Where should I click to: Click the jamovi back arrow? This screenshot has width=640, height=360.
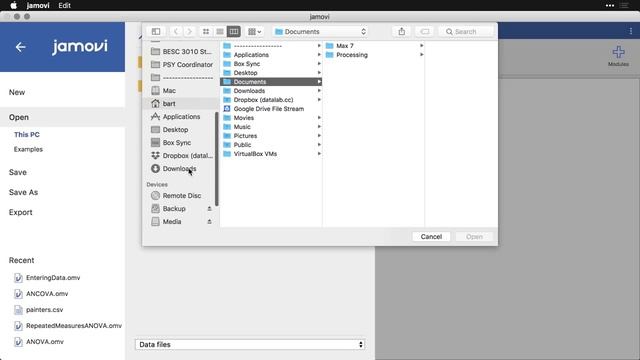click(20, 47)
